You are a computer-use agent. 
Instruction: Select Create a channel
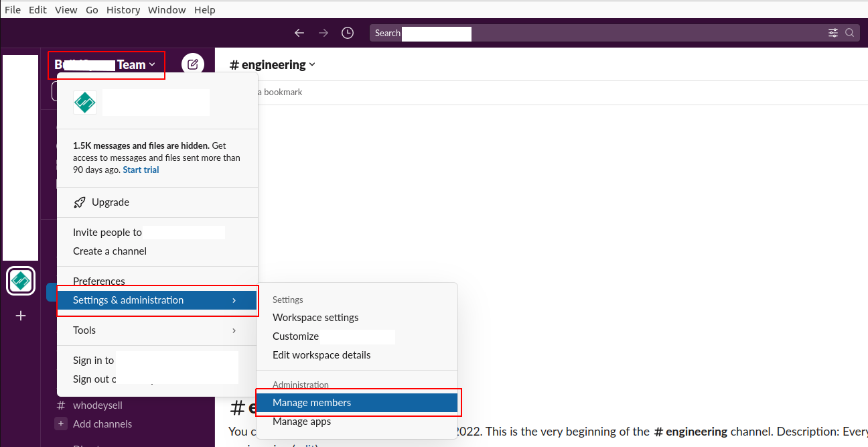157,251
